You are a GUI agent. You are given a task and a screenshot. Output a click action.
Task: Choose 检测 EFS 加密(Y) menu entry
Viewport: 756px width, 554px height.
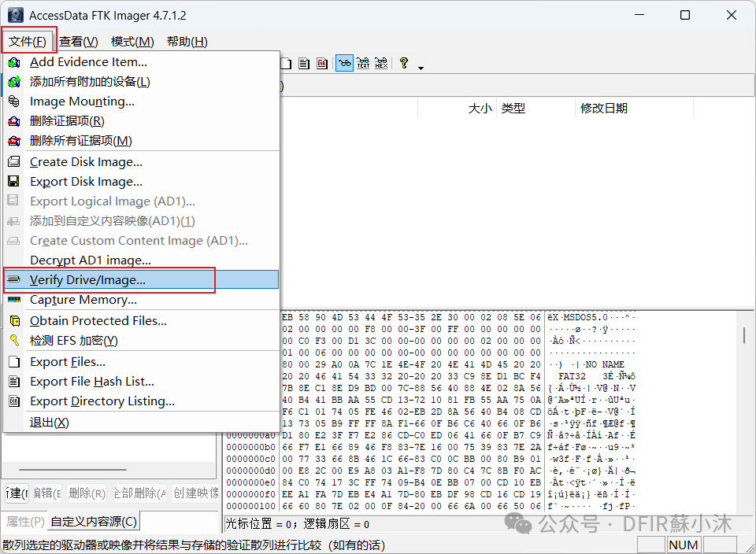click(x=141, y=341)
